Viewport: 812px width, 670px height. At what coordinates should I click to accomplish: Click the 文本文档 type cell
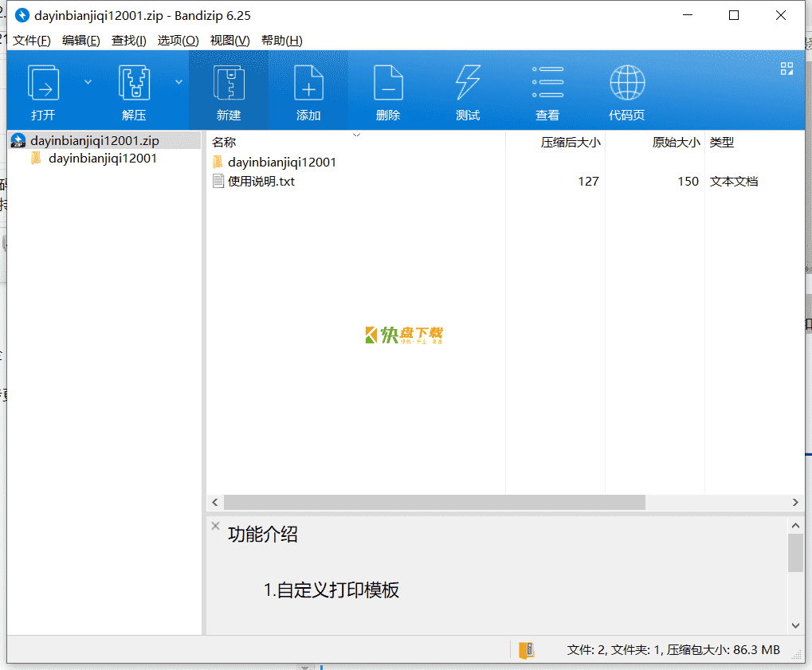pos(734,181)
